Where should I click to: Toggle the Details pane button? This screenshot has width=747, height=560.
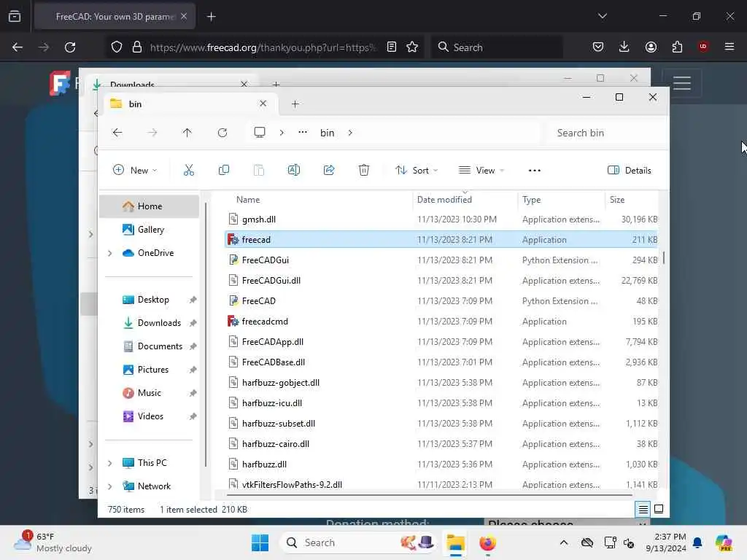point(630,171)
